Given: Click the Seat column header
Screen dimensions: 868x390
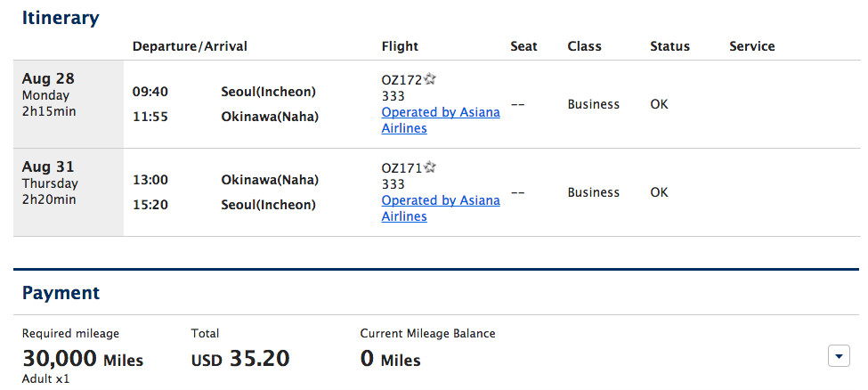Looking at the screenshot, I should tap(523, 46).
